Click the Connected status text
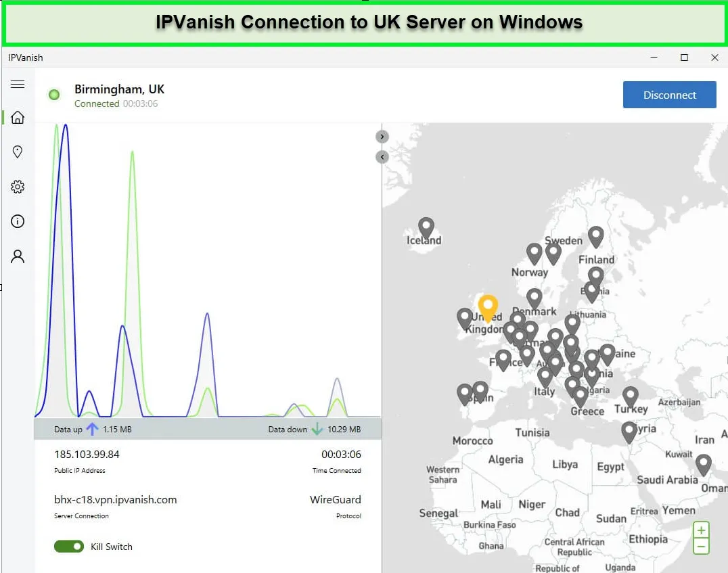 point(97,104)
